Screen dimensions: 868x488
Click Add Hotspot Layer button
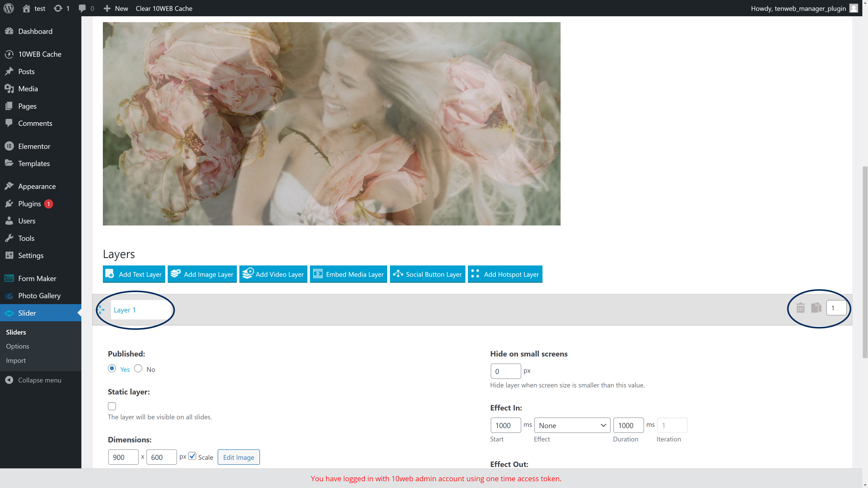pyautogui.click(x=505, y=274)
